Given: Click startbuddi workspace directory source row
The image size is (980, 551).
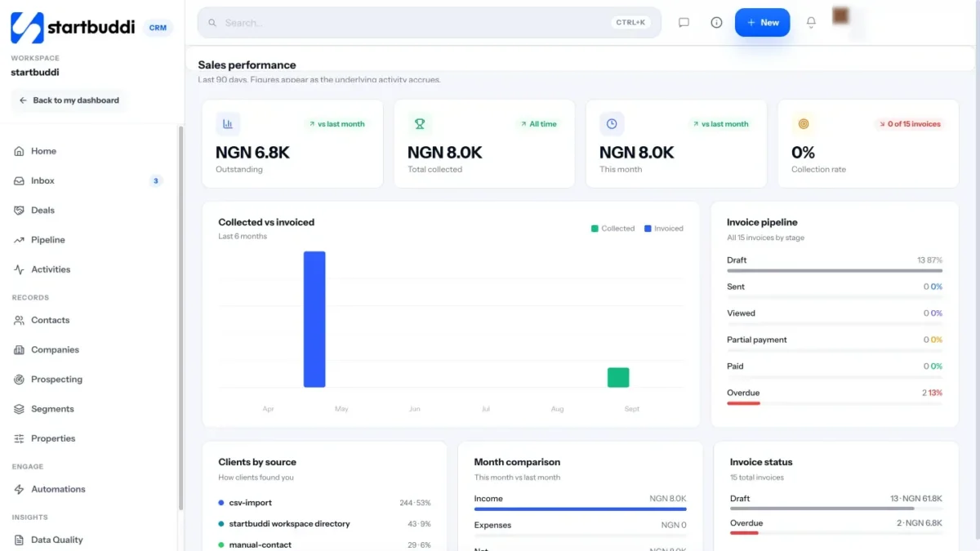Looking at the screenshot, I should click(324, 524).
